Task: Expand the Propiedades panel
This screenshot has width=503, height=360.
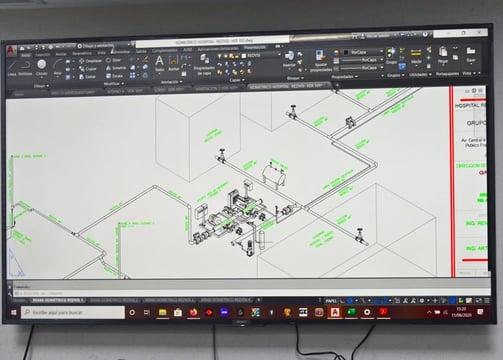Action: pyautogui.click(x=344, y=77)
